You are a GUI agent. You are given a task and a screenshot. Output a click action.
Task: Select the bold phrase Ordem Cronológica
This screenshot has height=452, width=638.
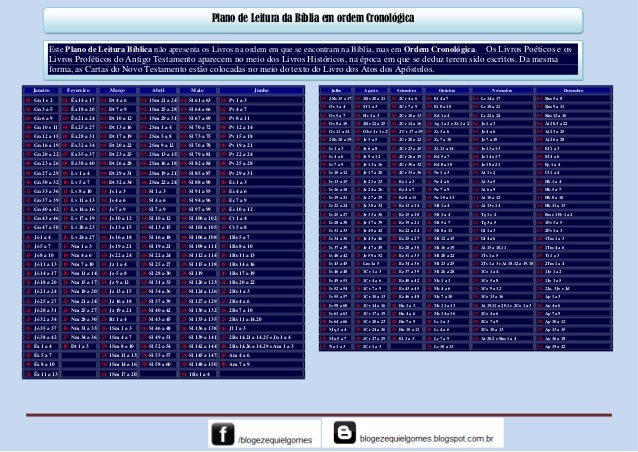tap(439, 49)
